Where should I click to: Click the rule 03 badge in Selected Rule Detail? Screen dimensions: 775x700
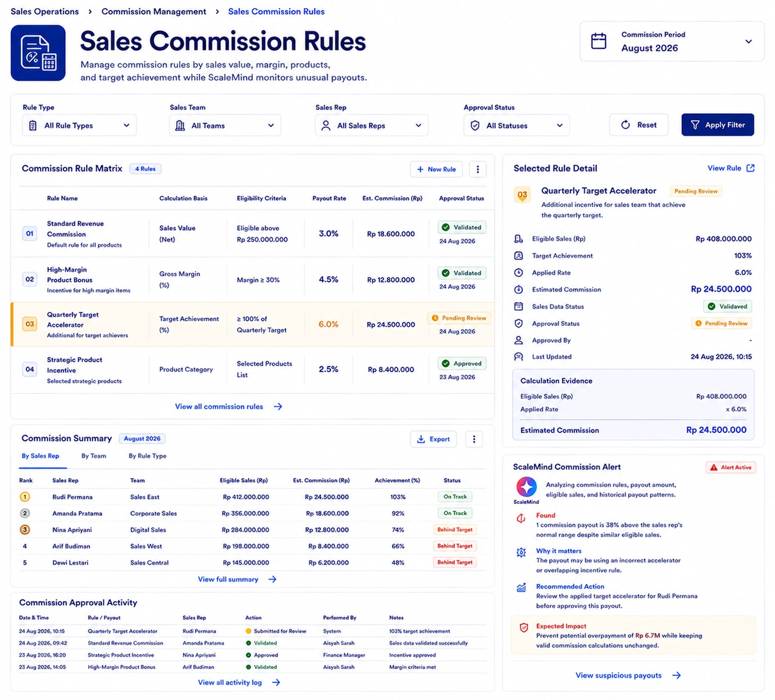click(522, 195)
